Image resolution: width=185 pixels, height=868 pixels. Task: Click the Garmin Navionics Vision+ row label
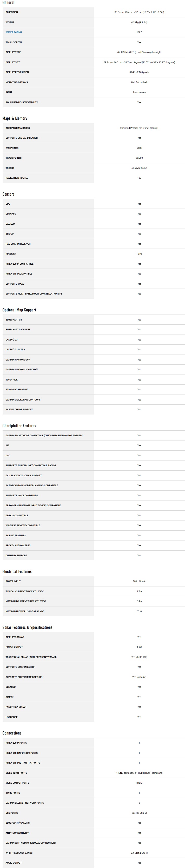tap(22, 370)
